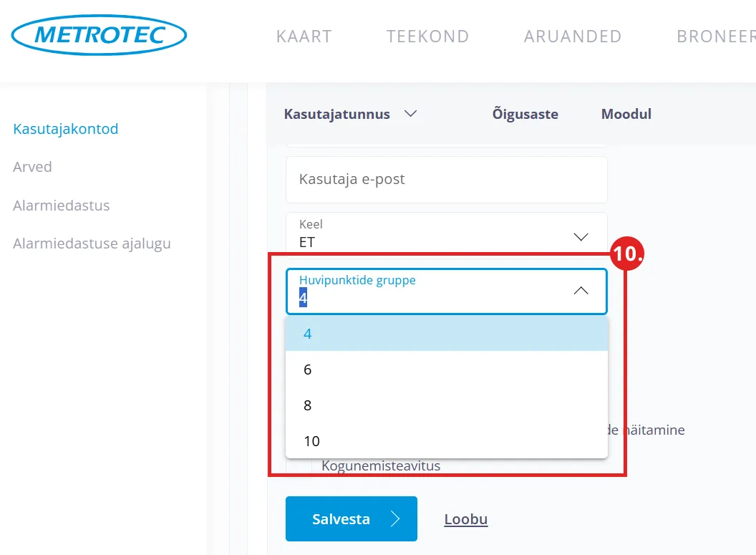The image size is (756, 555).
Task: Go to the TEEKOND menu
Action: coord(428,36)
